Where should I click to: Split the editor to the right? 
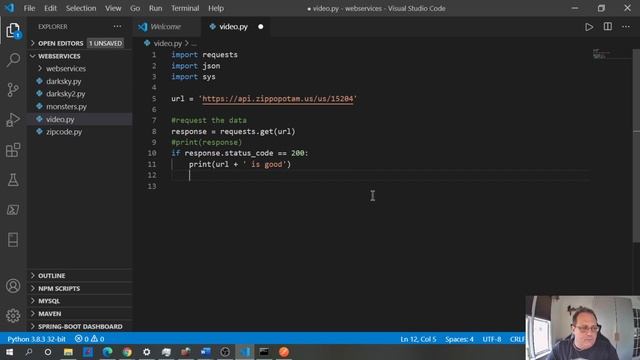608,27
